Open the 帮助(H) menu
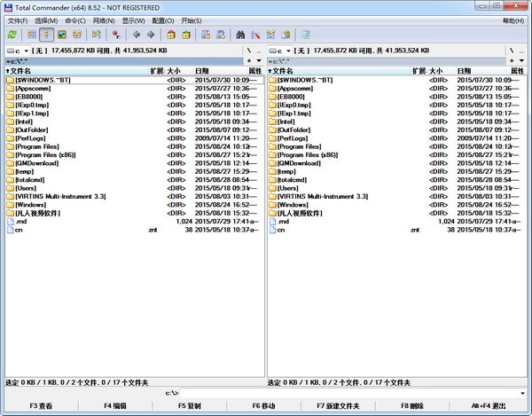This screenshot has width=532, height=416. (x=513, y=21)
